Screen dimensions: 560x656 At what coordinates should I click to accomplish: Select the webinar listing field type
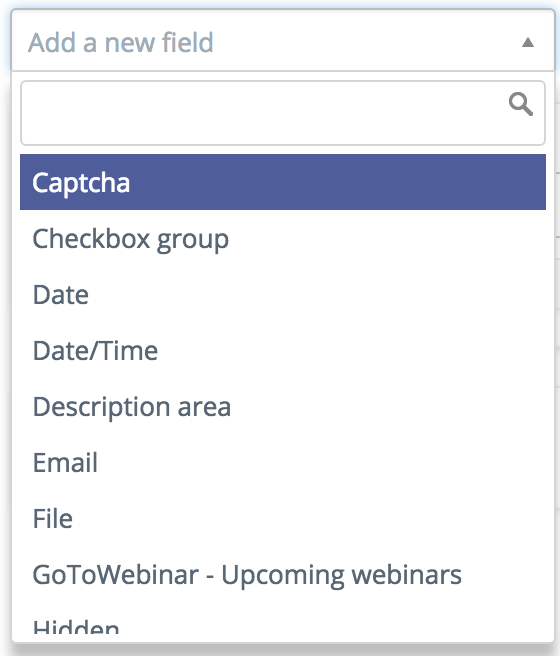[x=283, y=575]
